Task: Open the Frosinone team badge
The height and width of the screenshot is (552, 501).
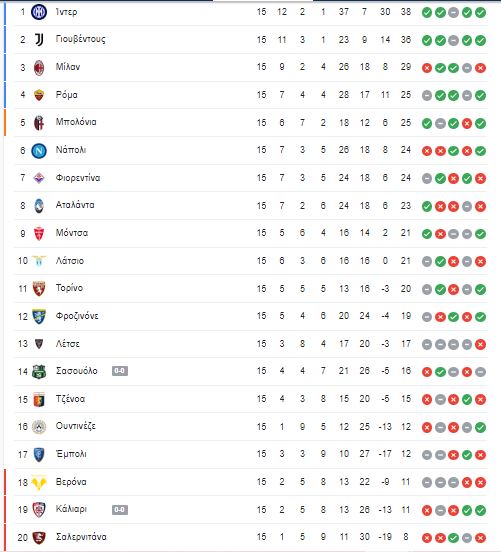Action: tap(39, 316)
